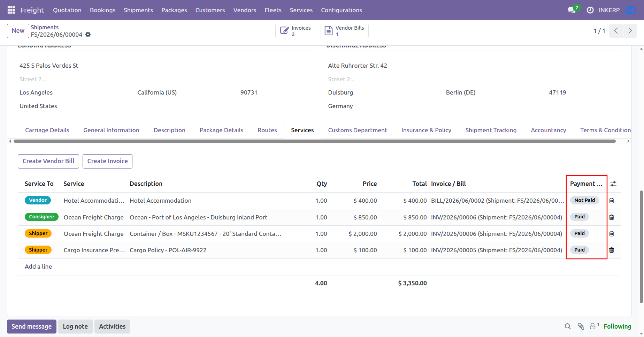The image size is (644, 337).
Task: Open the Configurations menu
Action: tap(342, 10)
